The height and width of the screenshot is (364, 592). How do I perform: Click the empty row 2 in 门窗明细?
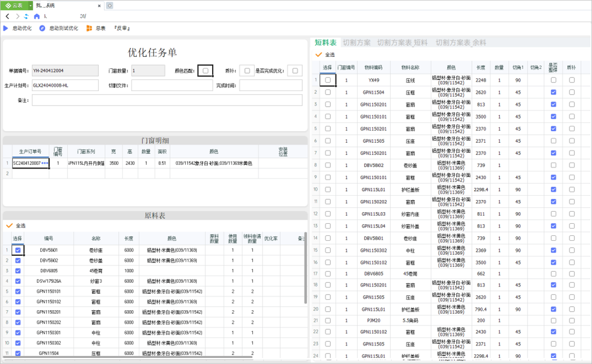click(155, 173)
